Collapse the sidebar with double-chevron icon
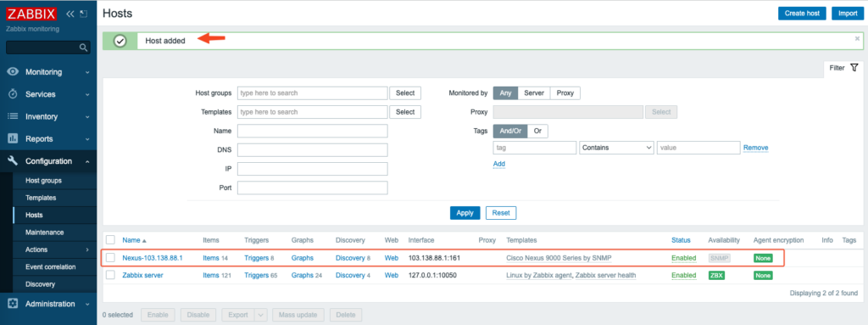 click(x=70, y=14)
